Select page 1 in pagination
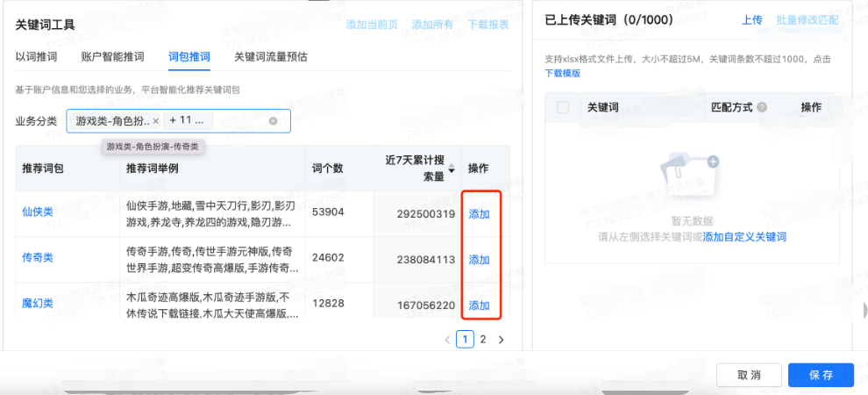 click(x=465, y=339)
